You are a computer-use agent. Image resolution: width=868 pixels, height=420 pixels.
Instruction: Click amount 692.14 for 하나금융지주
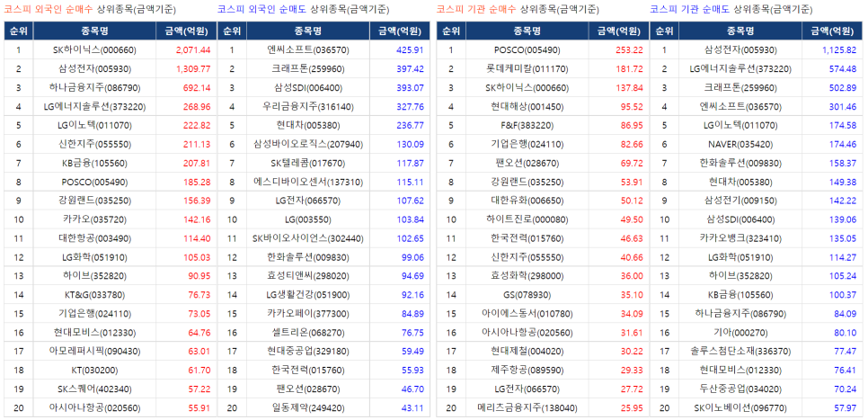[x=197, y=87]
